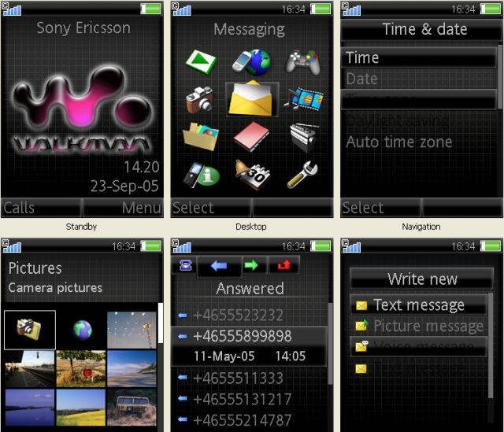Click the envelope icon beside Picture message

361,325
